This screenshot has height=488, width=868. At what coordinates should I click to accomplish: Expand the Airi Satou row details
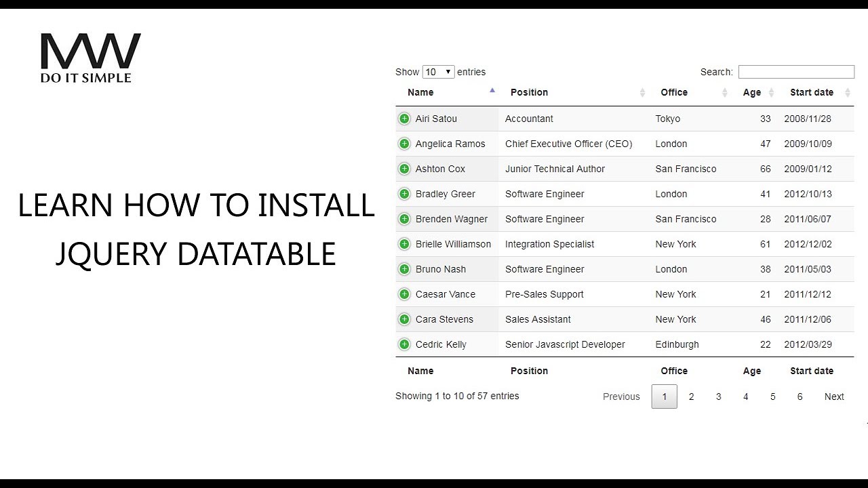404,119
